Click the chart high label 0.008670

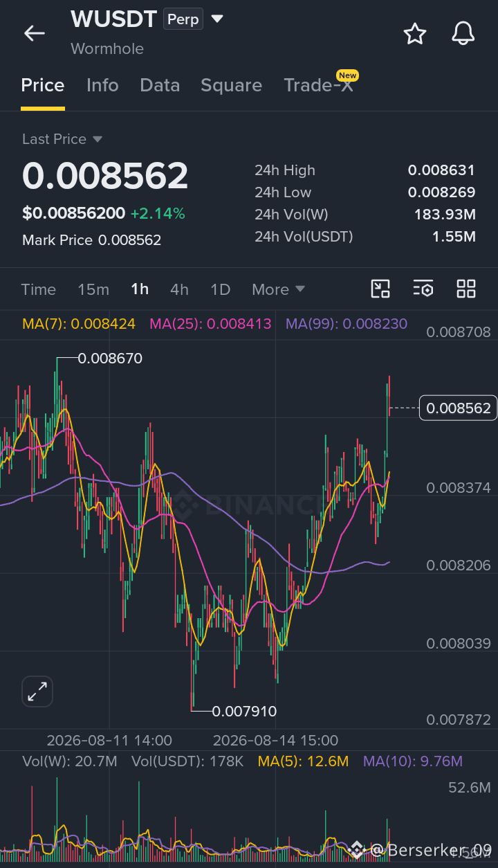tap(110, 359)
